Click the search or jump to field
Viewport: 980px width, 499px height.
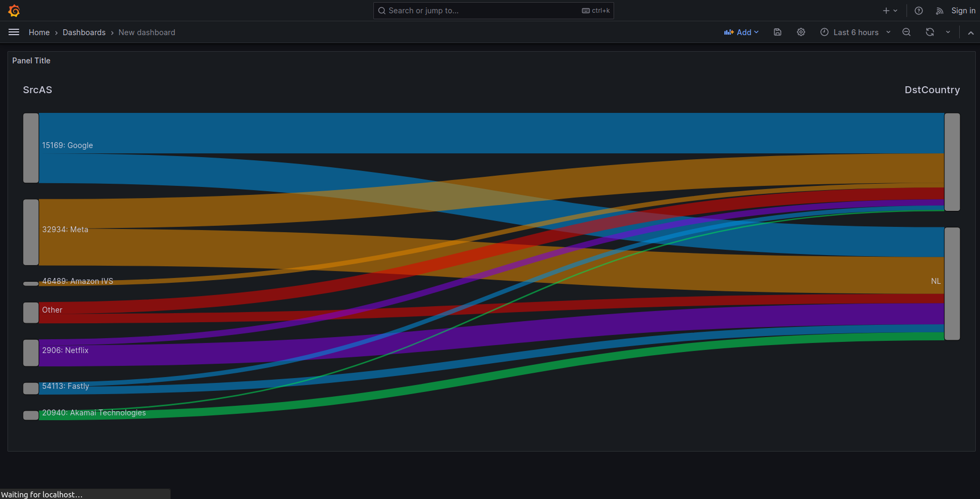pyautogui.click(x=493, y=11)
